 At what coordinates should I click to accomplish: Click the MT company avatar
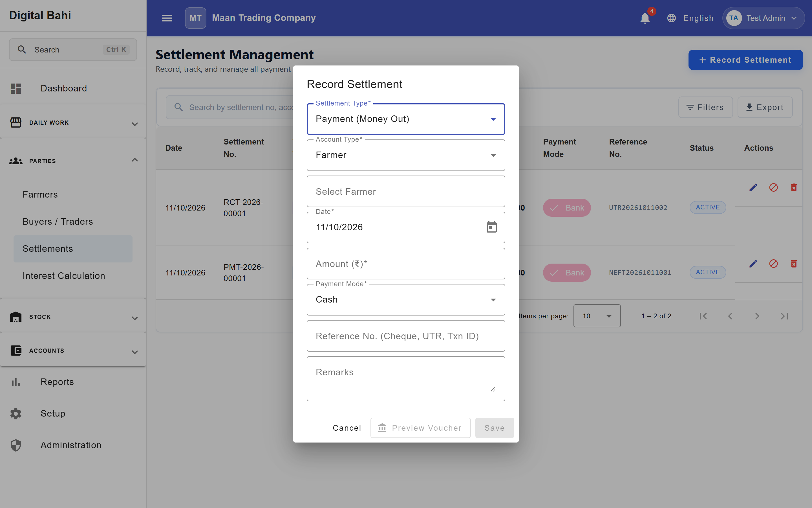coord(195,18)
